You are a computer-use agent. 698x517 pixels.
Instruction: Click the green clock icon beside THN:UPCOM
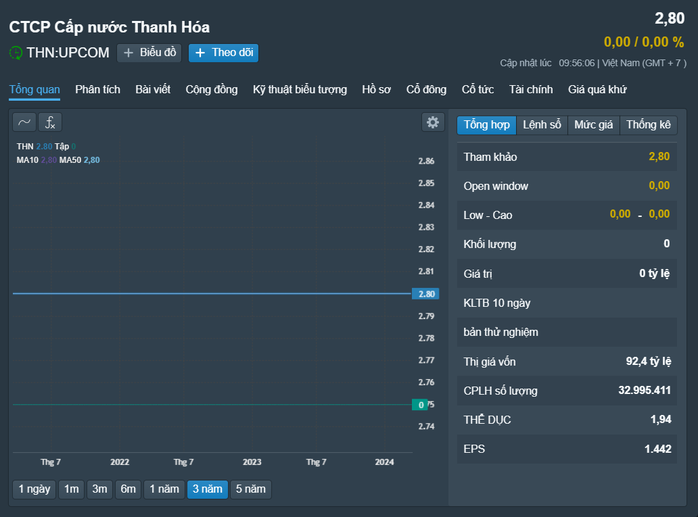(16, 53)
